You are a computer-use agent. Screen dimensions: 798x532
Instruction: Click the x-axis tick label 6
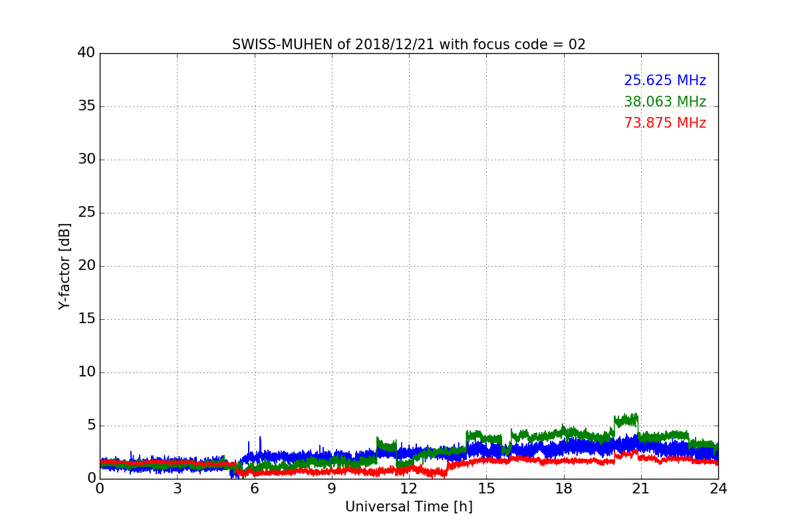click(x=254, y=488)
